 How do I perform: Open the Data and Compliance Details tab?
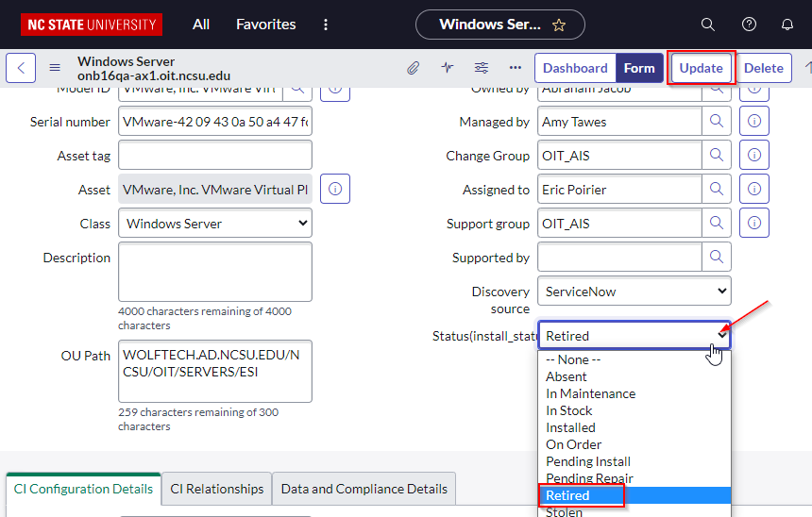click(364, 489)
